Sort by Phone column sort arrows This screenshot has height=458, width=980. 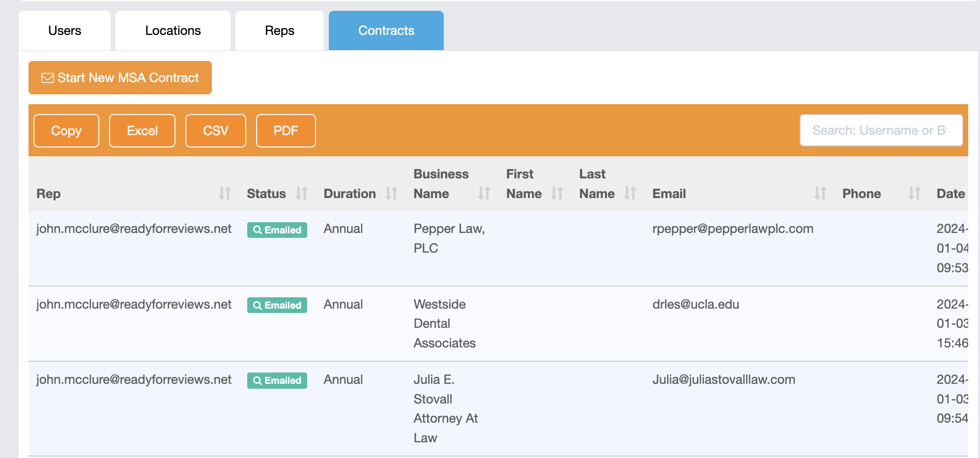(x=914, y=194)
